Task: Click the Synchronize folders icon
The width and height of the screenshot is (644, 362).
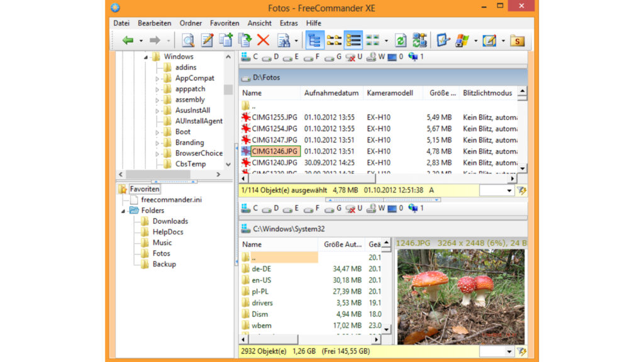Action: (x=419, y=40)
